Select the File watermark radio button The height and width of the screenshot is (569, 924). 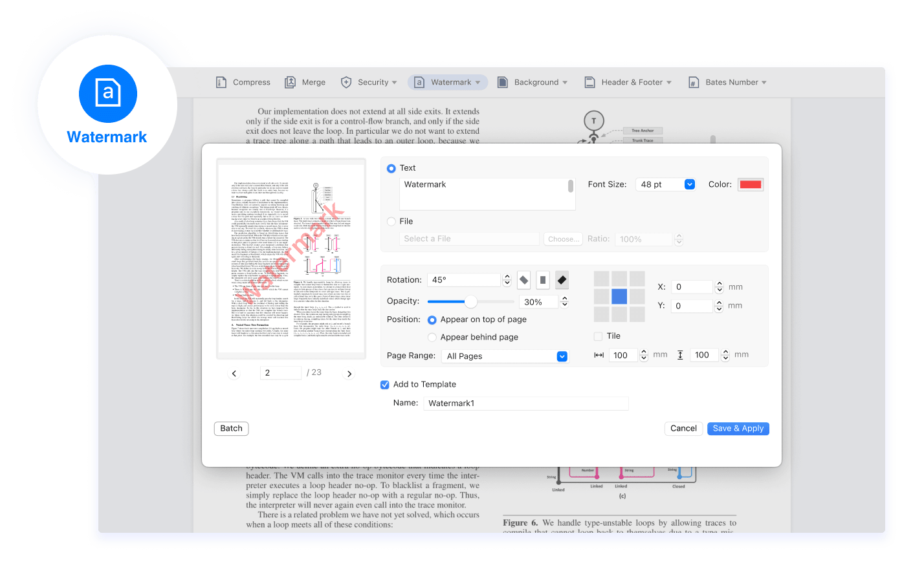(x=391, y=221)
